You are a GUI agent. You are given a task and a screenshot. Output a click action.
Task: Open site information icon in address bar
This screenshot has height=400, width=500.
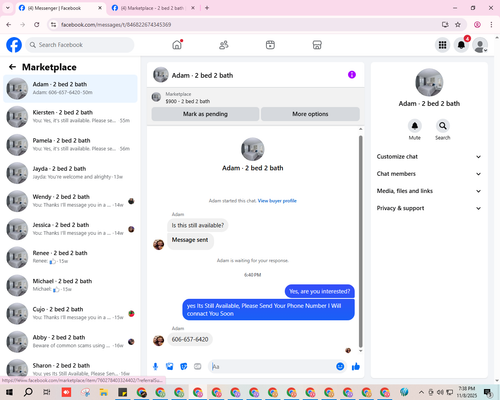[53, 24]
